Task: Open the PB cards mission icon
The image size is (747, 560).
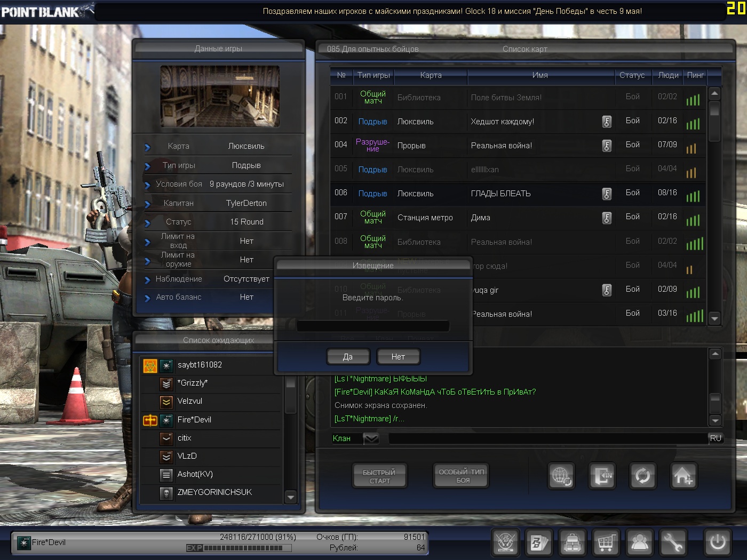Action: pyautogui.click(x=538, y=543)
